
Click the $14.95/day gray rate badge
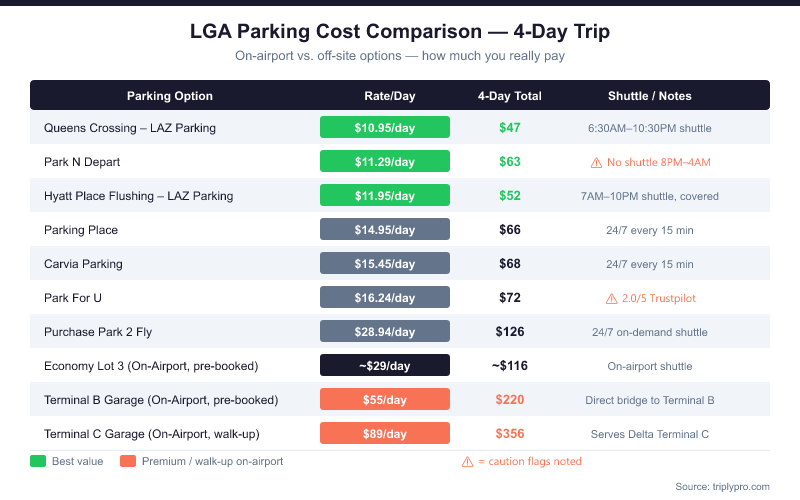385,230
